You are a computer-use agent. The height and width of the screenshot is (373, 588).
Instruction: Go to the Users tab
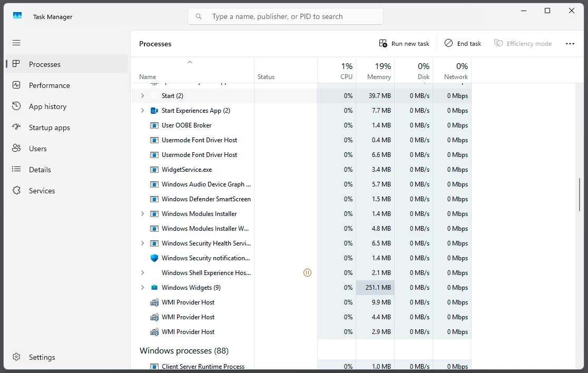pos(67,148)
